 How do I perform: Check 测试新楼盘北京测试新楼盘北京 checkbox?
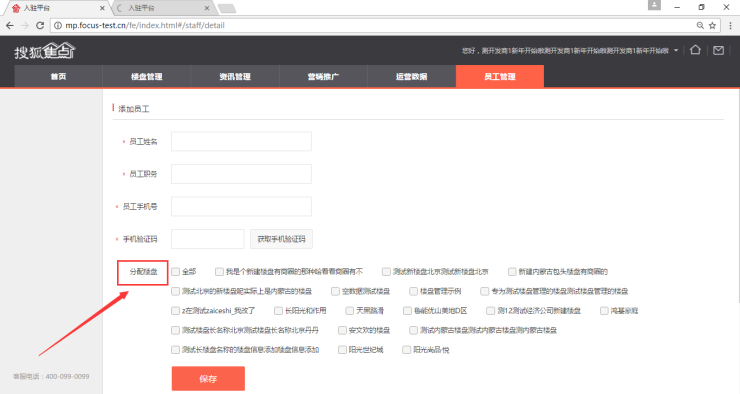386,272
